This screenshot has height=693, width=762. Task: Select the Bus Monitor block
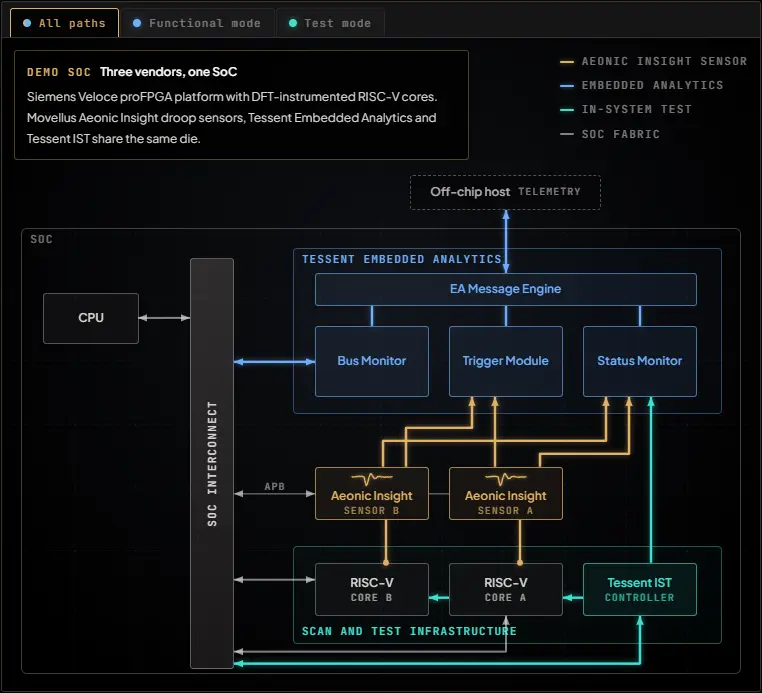(372, 361)
